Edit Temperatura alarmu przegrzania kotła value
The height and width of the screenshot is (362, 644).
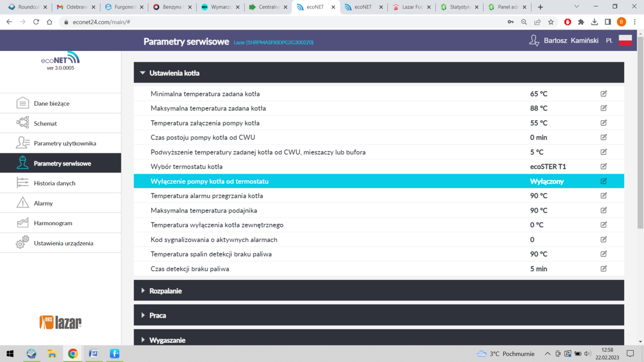coord(604,196)
